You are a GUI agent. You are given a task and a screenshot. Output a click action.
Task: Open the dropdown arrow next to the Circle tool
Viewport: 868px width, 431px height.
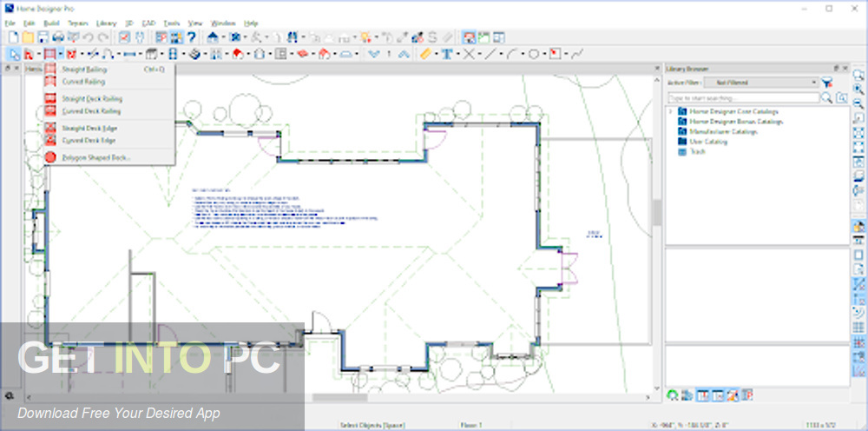[x=544, y=54]
